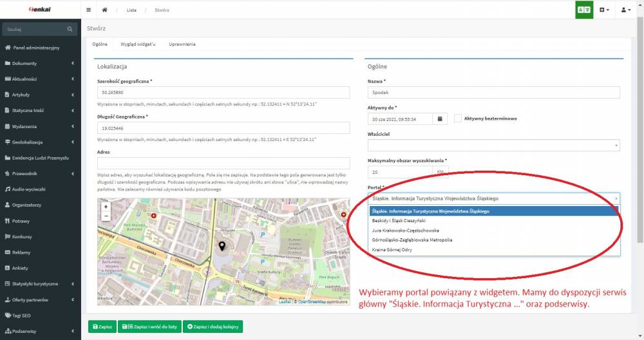
Task: Zoom in on the map
Action: pos(106,207)
